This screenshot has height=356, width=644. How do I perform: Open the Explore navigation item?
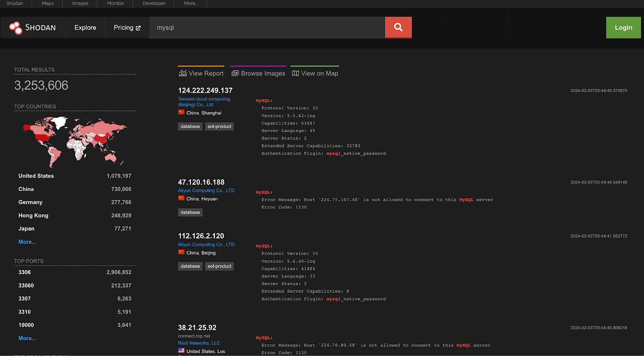pos(85,27)
